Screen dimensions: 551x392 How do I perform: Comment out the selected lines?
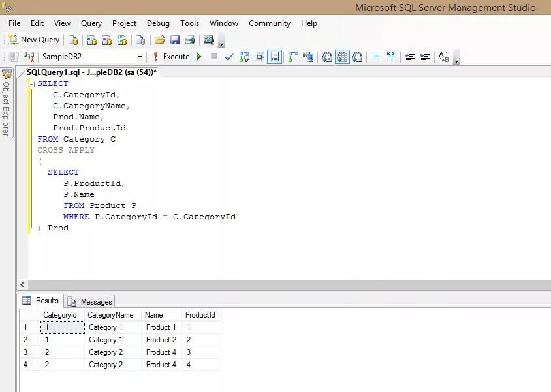tap(376, 57)
